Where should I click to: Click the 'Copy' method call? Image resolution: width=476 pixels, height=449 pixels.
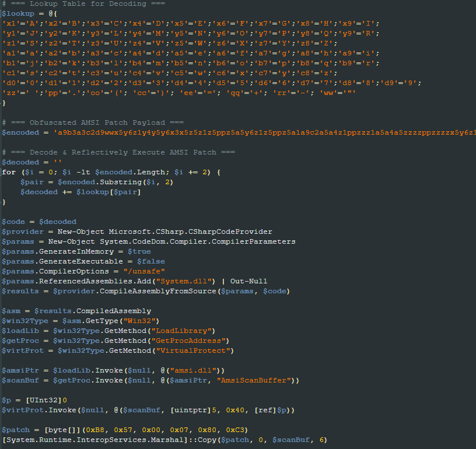pyautogui.click(x=207, y=440)
